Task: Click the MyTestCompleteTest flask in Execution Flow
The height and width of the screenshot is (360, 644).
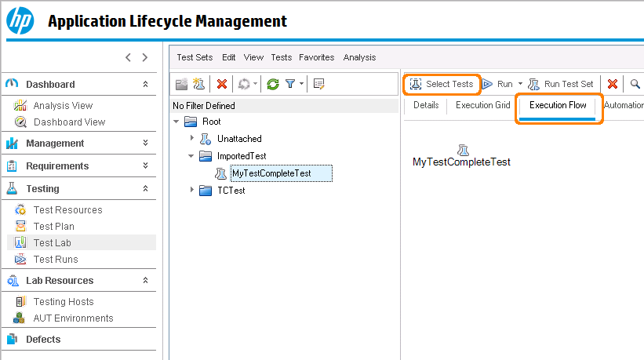Action: click(x=462, y=149)
